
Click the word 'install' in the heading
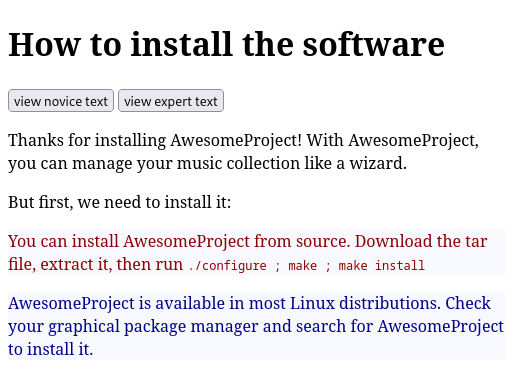click(181, 44)
